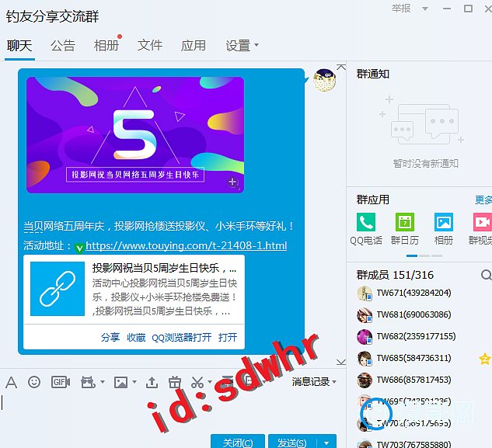This screenshot has height=448, width=492.
Task: Expand the screen recording dropdown arrow
Action: pyautogui.click(x=103, y=382)
